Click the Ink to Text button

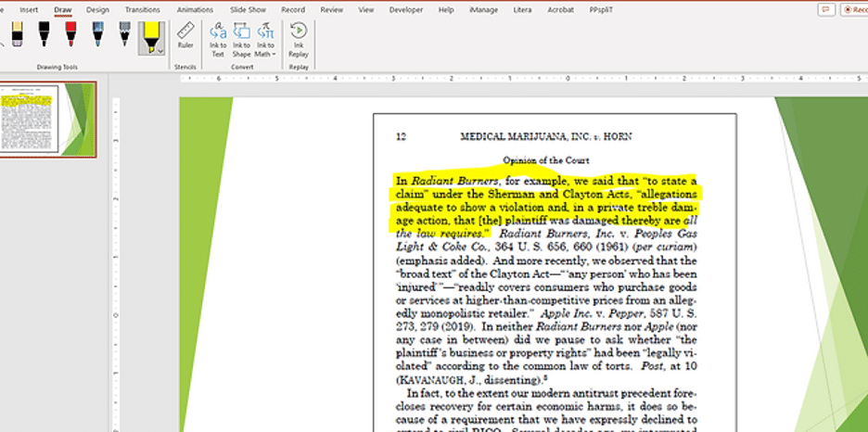click(217, 39)
